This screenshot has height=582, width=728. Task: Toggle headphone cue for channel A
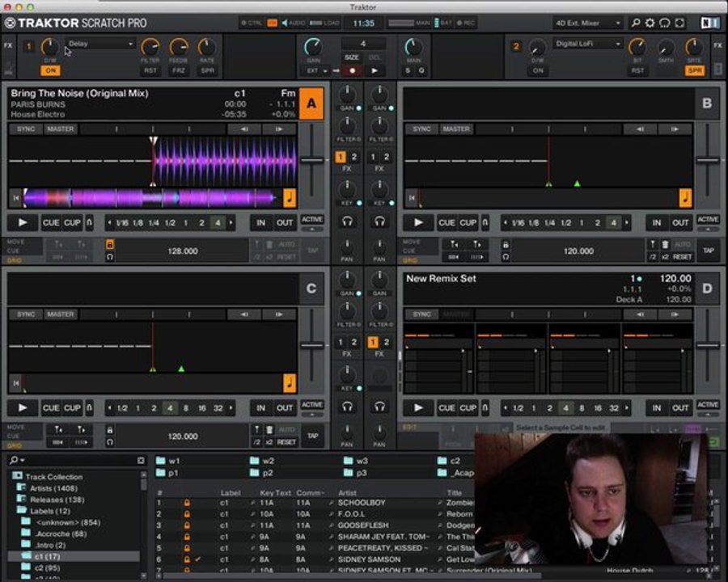347,221
